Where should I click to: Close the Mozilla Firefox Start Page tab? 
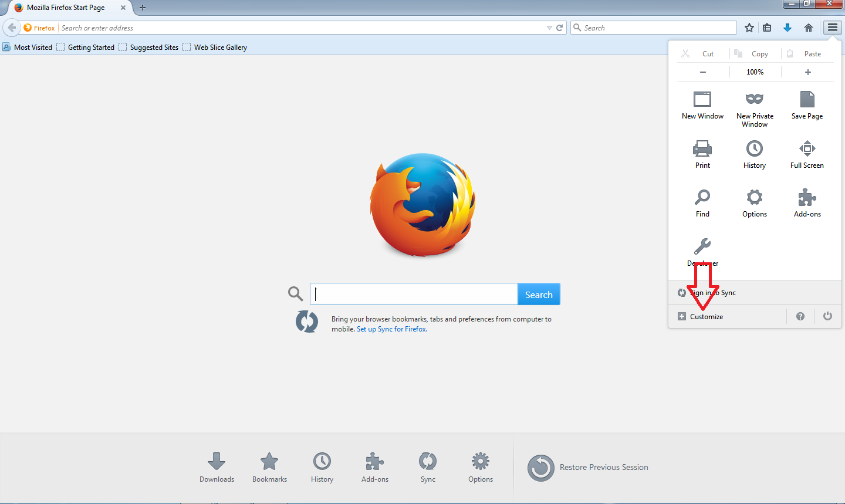pyautogui.click(x=123, y=8)
